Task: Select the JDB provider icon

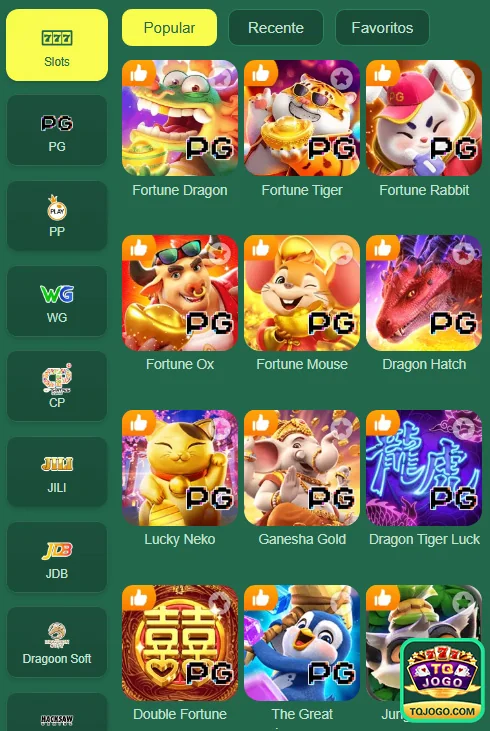Action: pyautogui.click(x=57, y=557)
